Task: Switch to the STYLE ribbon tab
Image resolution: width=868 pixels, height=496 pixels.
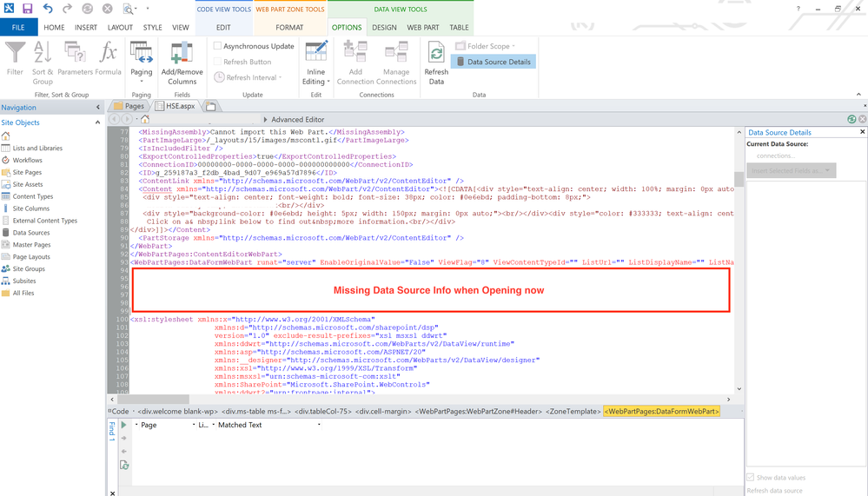Action: [152, 27]
